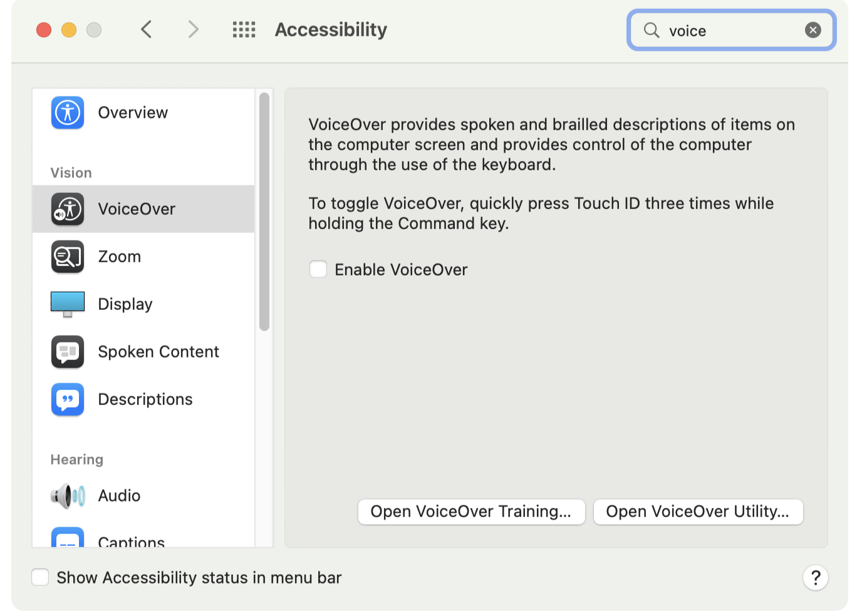Go back with the left chevron

click(147, 29)
